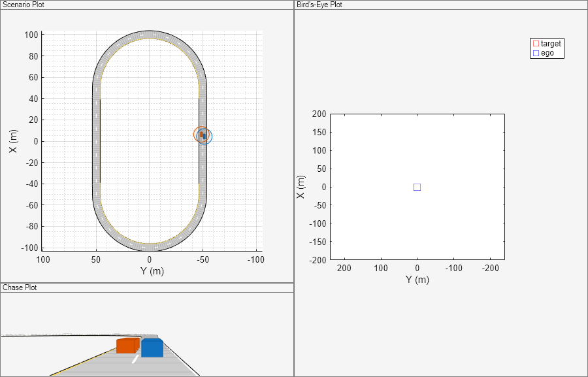Click the 'target' legend label
588x377 pixels.
(x=551, y=44)
